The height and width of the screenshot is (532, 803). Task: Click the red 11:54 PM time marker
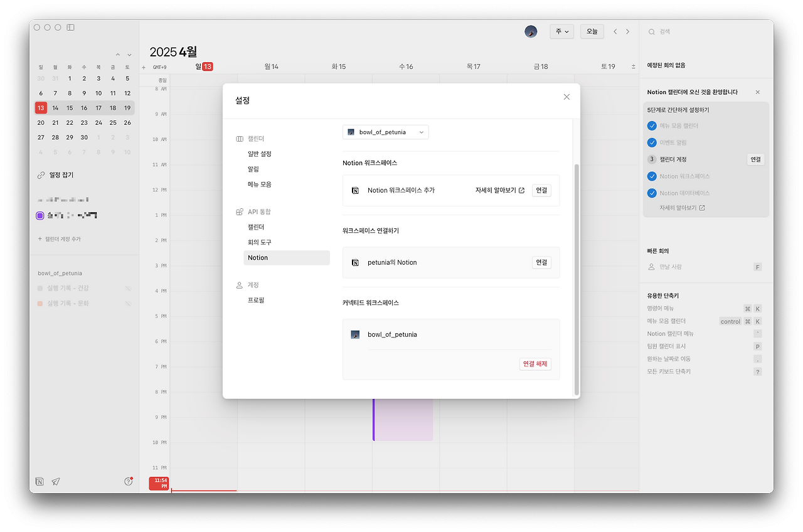click(159, 483)
